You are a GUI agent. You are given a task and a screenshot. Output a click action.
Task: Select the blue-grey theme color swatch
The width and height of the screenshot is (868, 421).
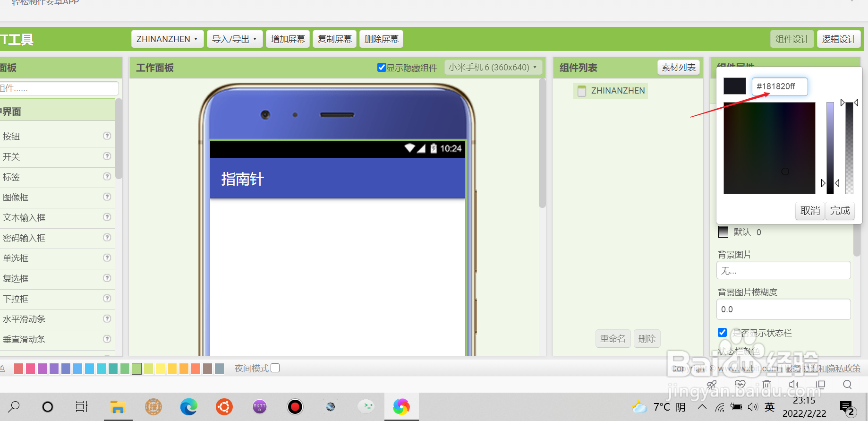tap(219, 369)
